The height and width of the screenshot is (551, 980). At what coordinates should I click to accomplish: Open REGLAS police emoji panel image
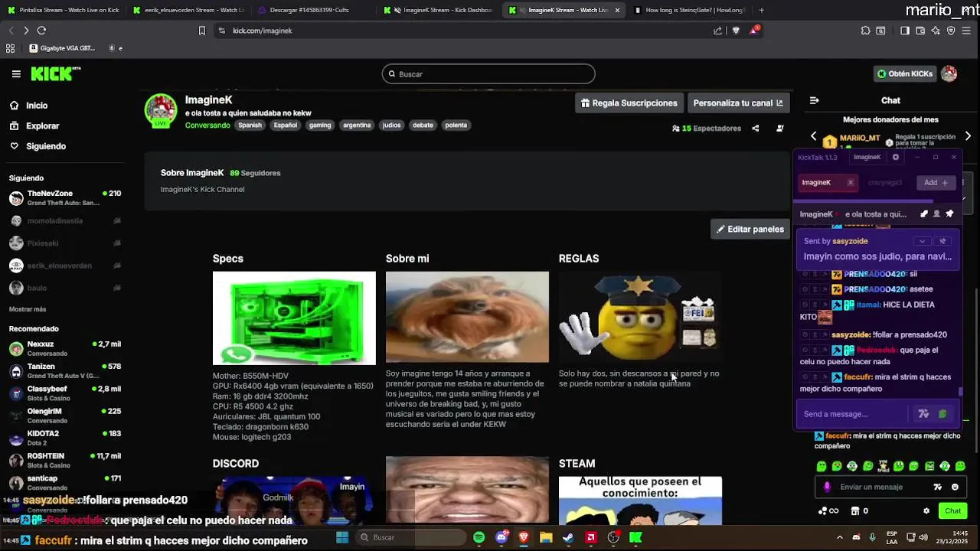pos(640,317)
